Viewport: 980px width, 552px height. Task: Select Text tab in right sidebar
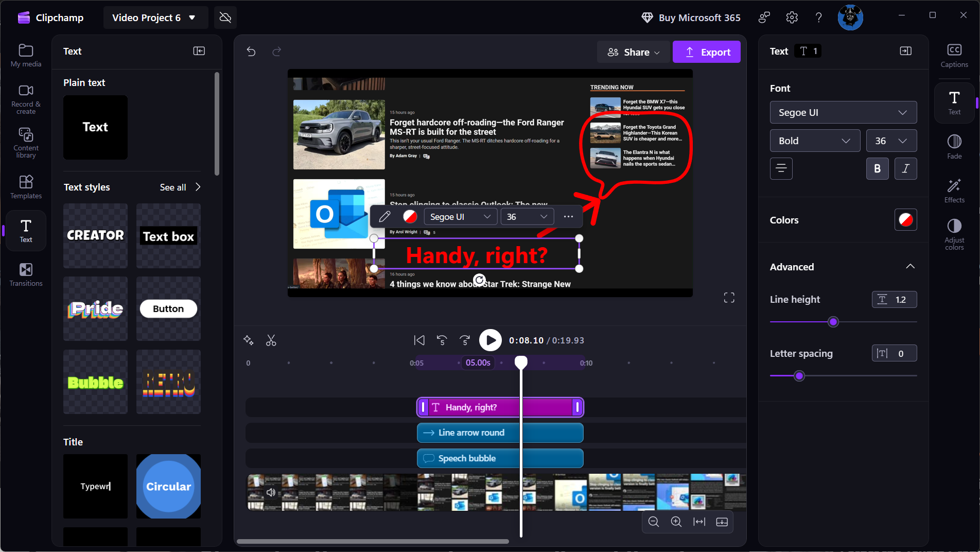click(x=954, y=103)
